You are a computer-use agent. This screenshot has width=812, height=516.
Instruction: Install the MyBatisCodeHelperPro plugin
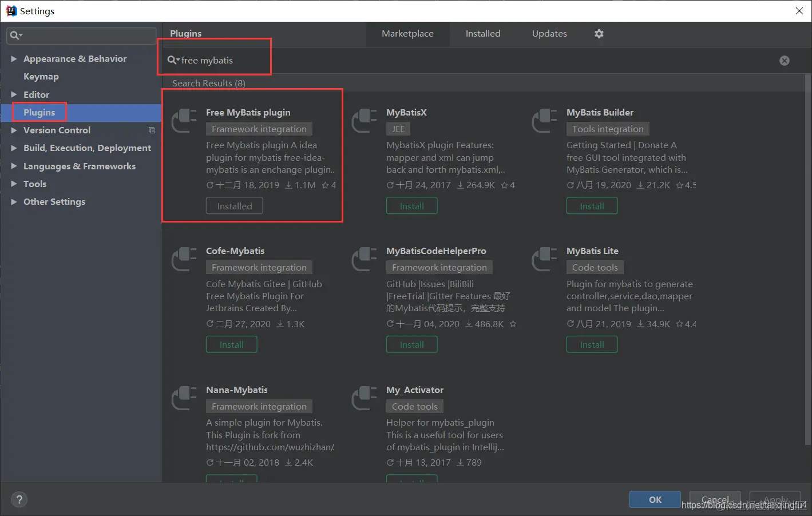(x=412, y=344)
